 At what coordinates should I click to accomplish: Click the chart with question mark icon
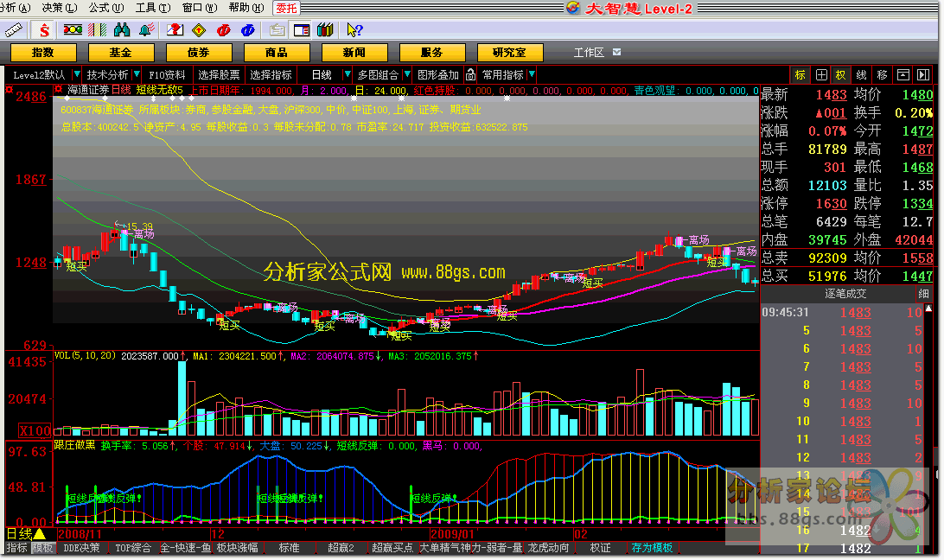tap(175, 29)
